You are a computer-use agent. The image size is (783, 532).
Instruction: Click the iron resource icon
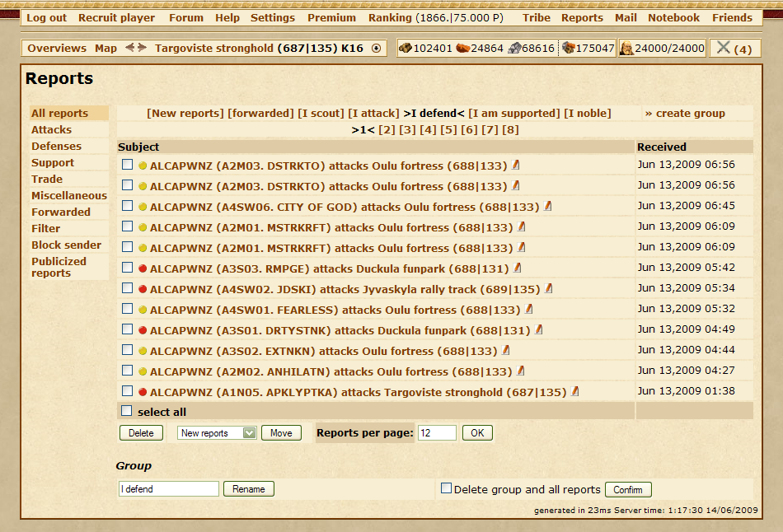[x=514, y=49]
